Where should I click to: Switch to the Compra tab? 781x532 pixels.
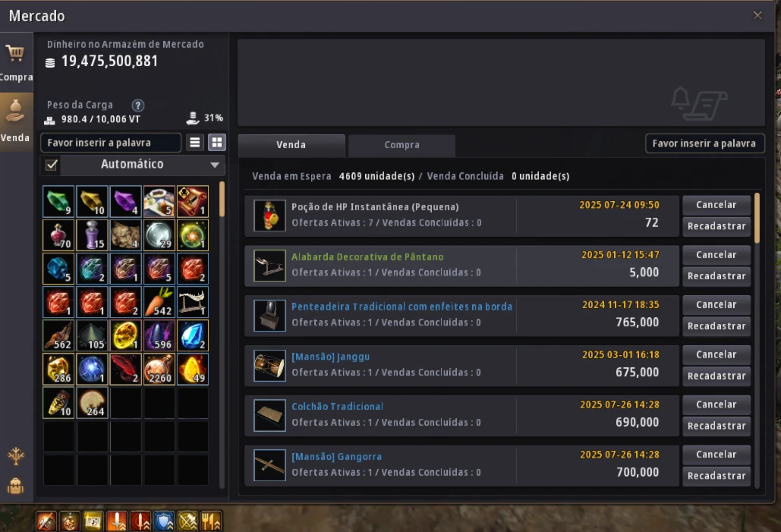(402, 145)
